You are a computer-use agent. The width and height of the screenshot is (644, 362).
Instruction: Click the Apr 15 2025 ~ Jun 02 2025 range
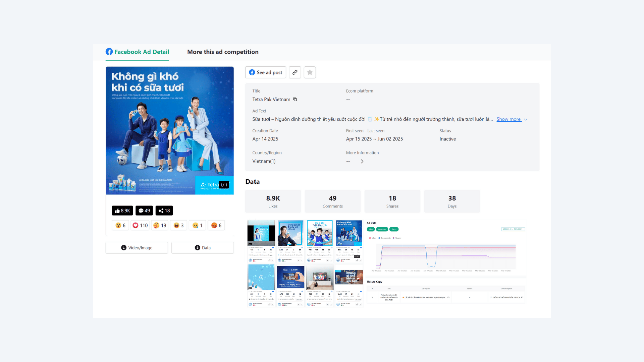pos(374,139)
